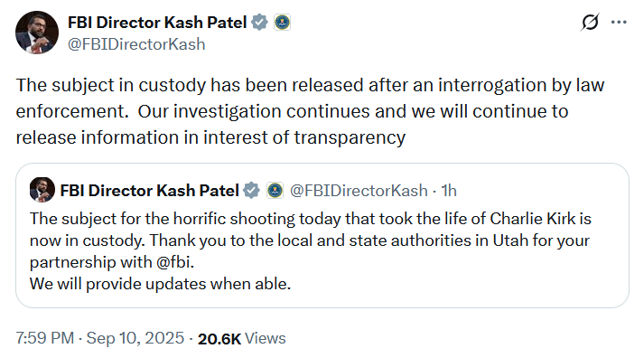
Task: Click "We will provide updates when able" line
Action: 160,284
